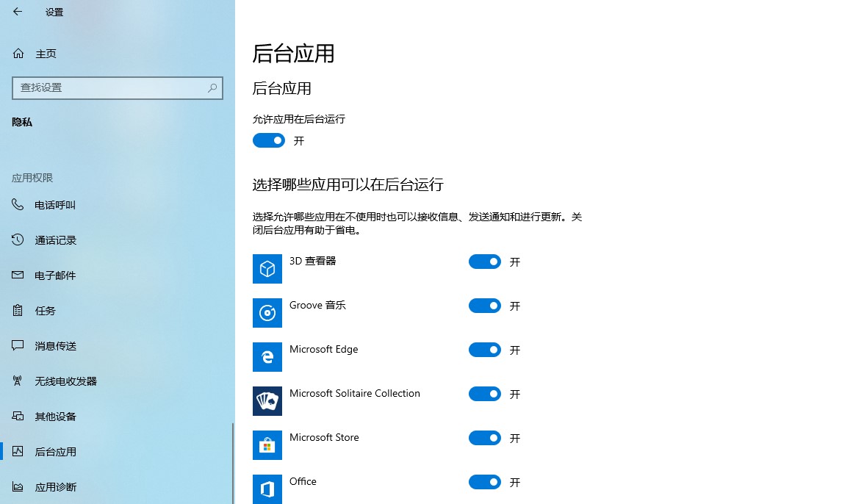This screenshot has width=842, height=504.
Task: Go back using the arrow button
Action: coord(18,12)
